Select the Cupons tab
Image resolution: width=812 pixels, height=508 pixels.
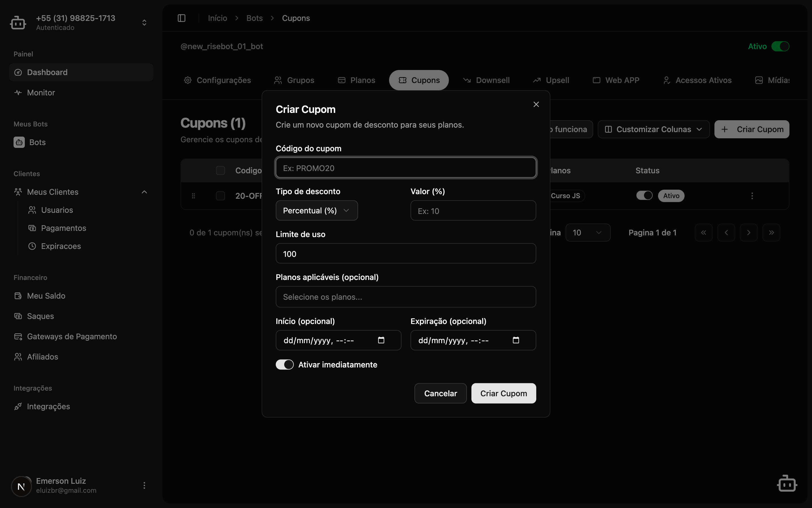click(419, 80)
